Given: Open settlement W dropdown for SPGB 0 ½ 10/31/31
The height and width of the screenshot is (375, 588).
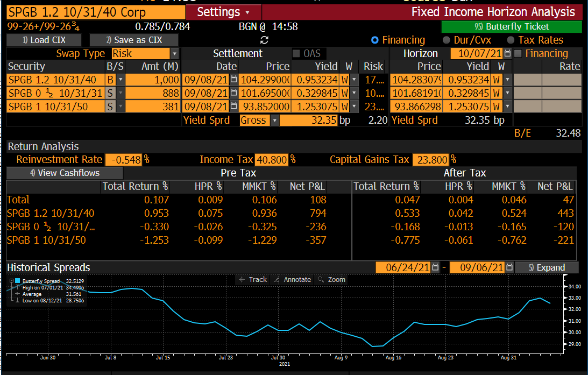Looking at the screenshot, I should pos(354,94).
